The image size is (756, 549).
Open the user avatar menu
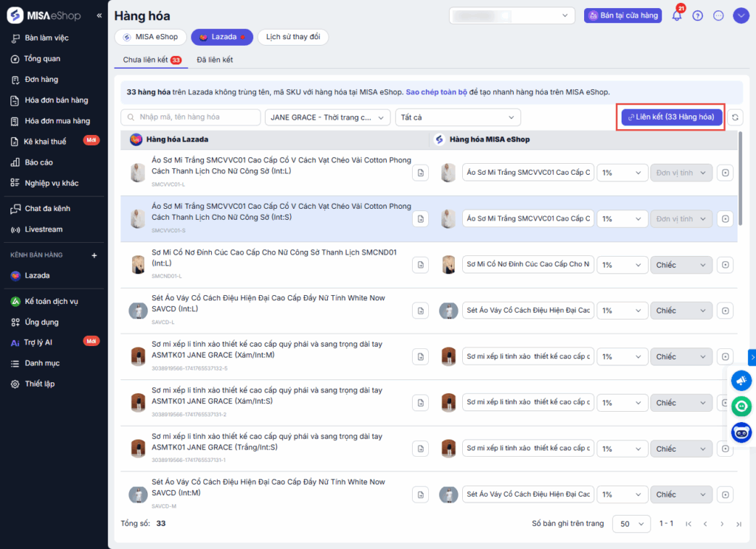pos(740,15)
